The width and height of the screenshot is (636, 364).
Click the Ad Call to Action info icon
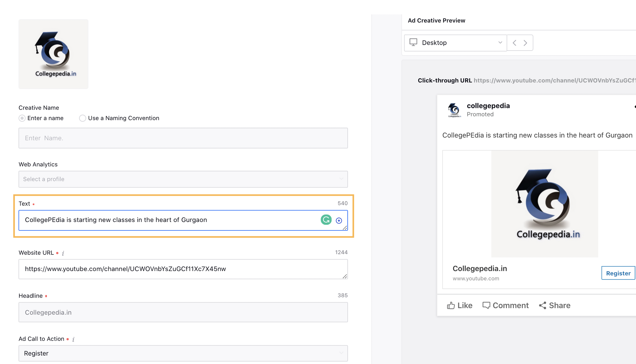click(73, 339)
